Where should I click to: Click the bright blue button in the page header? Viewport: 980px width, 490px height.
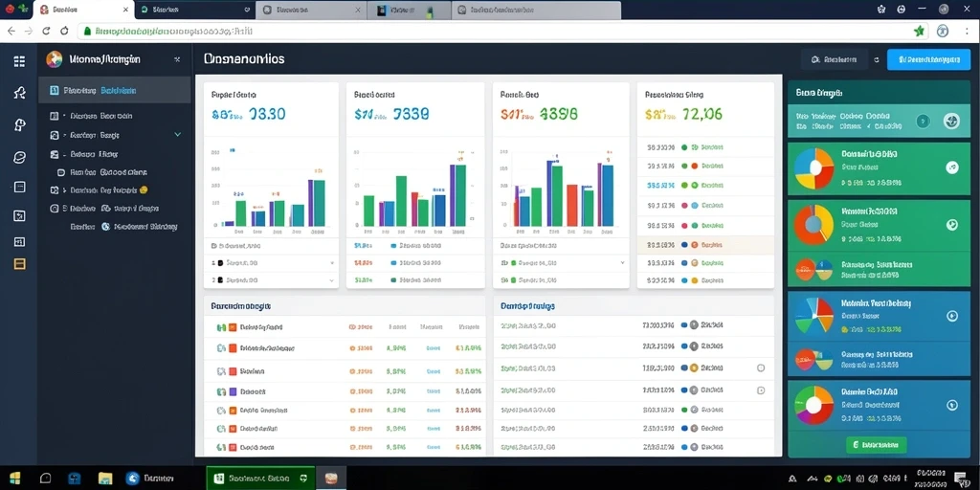[928, 60]
